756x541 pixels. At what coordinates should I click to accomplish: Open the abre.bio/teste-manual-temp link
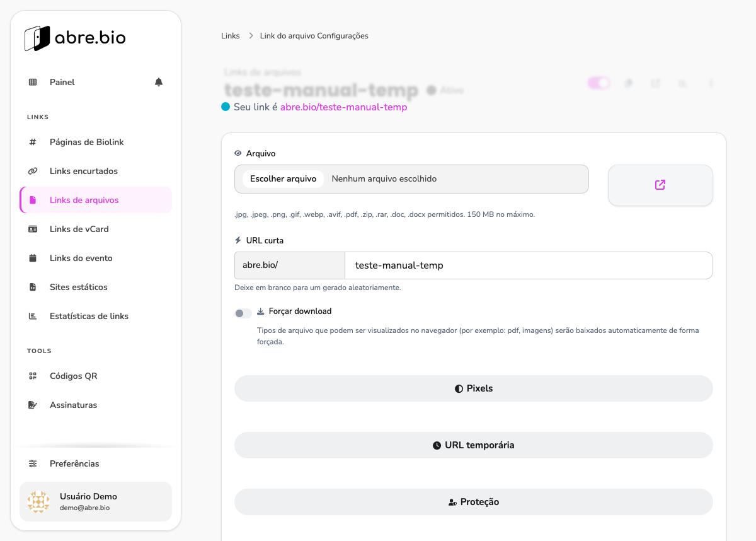pyautogui.click(x=344, y=107)
